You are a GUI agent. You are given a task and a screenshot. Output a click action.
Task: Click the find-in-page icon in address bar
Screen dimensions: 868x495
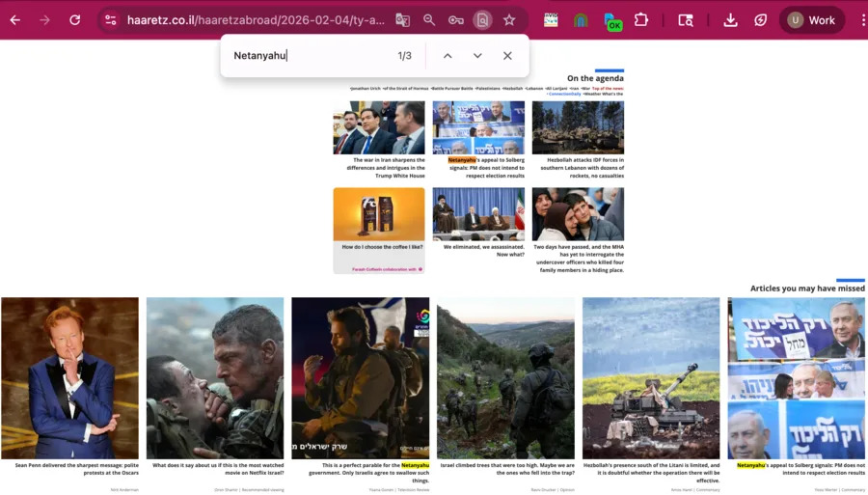[482, 20]
